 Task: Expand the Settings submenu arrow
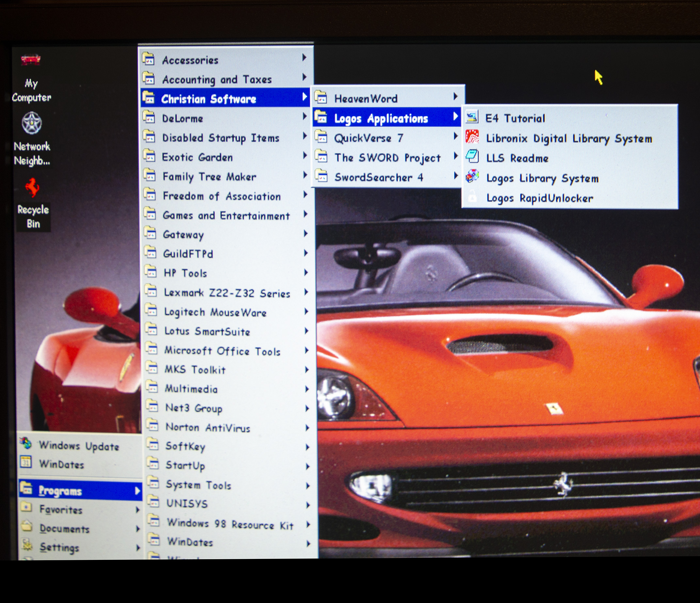point(137,547)
